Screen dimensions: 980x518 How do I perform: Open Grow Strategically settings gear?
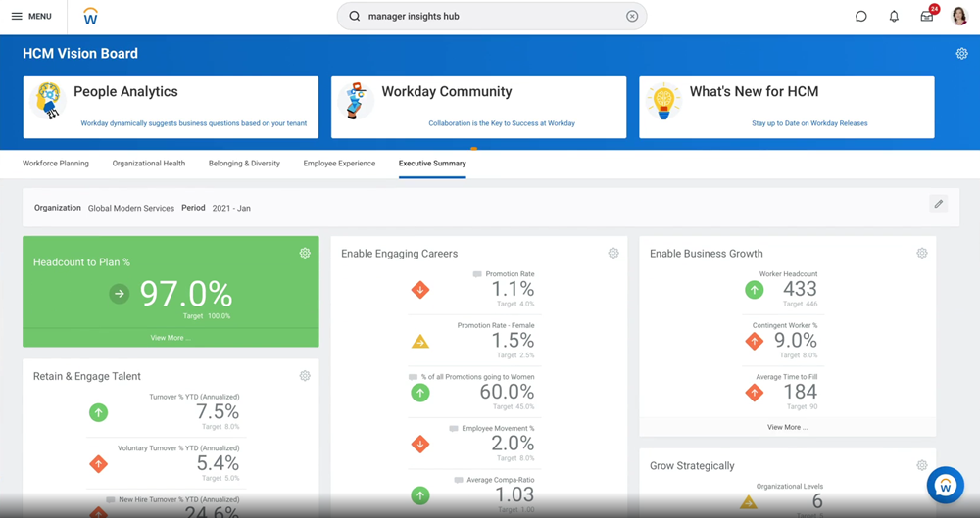pyautogui.click(x=922, y=465)
